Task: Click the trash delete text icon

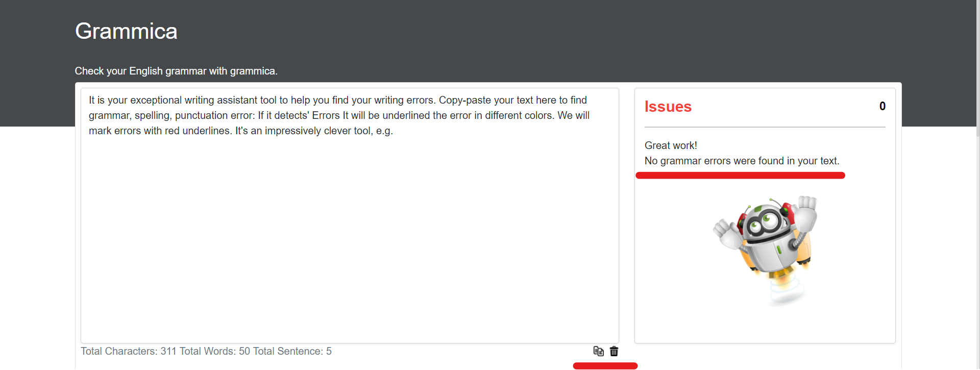Action: 614,351
